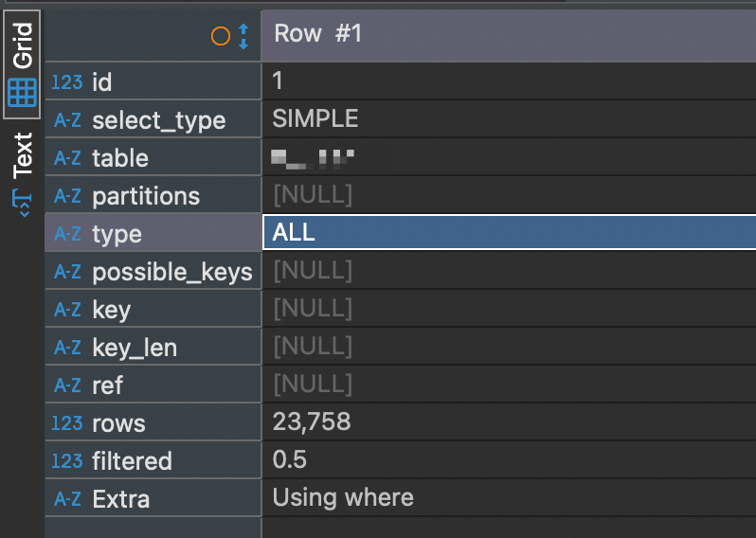This screenshot has width=756, height=538.
Task: Select the SIMPLE value cell
Action: coord(510,118)
